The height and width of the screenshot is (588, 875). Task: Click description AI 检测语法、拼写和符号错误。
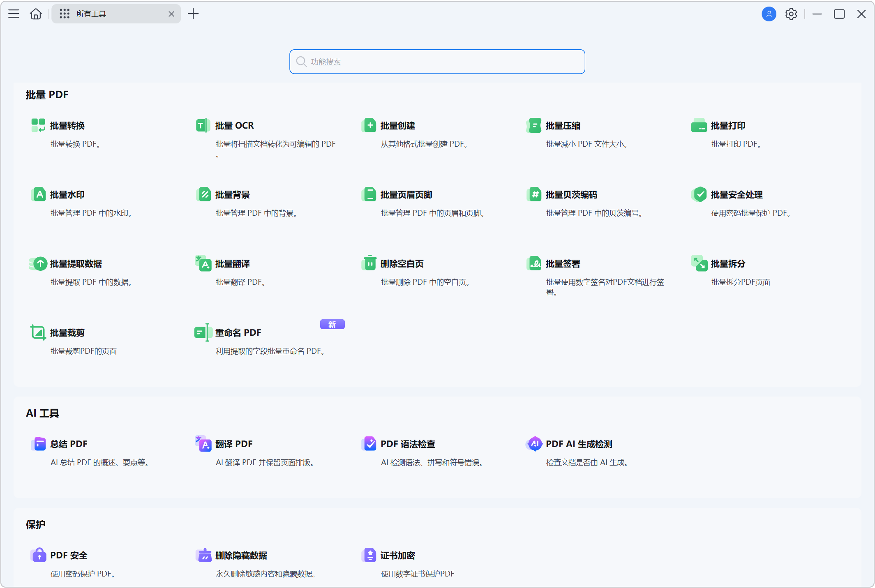tap(432, 463)
